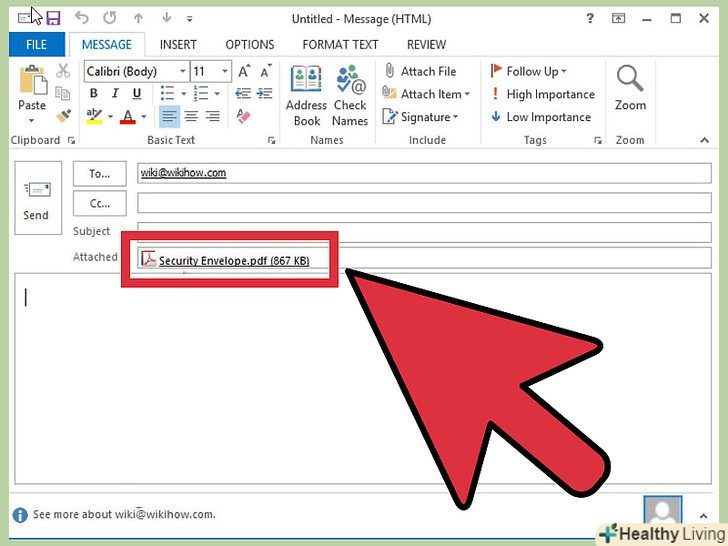Open Ribbon Display Options
Viewport: 728px width, 546px height.
click(x=618, y=19)
